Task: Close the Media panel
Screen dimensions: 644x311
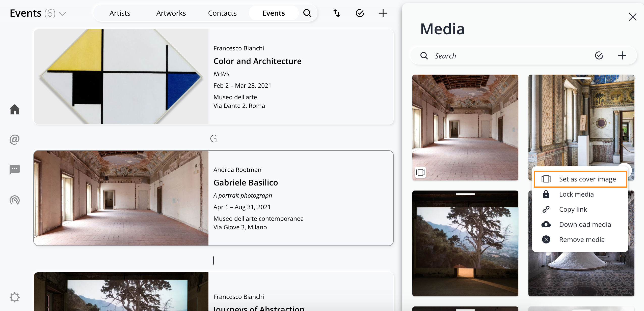Action: [x=632, y=17]
